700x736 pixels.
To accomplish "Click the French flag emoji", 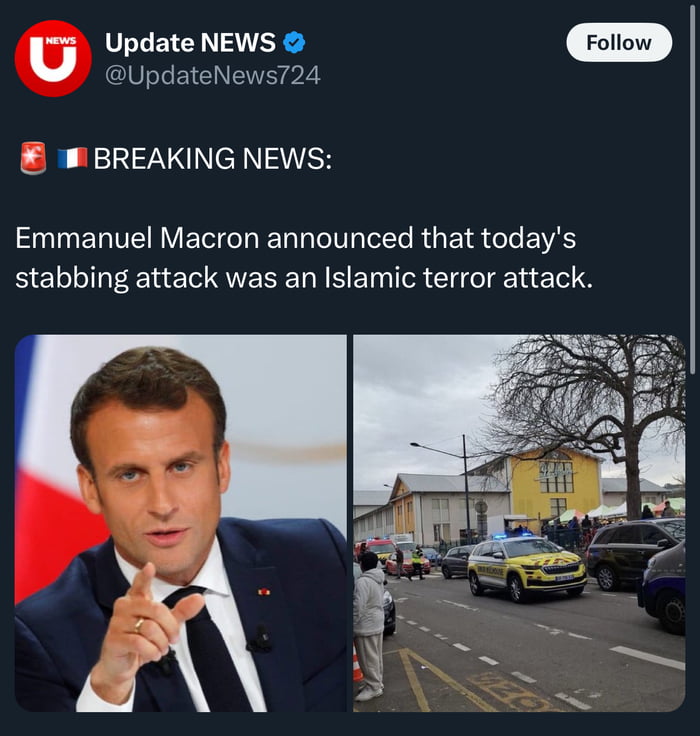I will [72, 158].
